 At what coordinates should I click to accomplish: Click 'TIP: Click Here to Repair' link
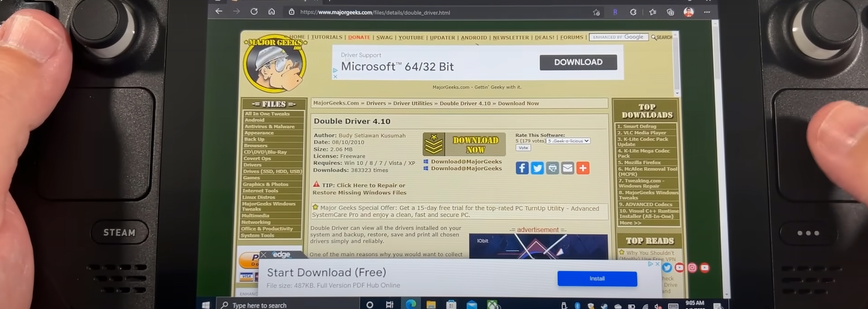(x=363, y=185)
